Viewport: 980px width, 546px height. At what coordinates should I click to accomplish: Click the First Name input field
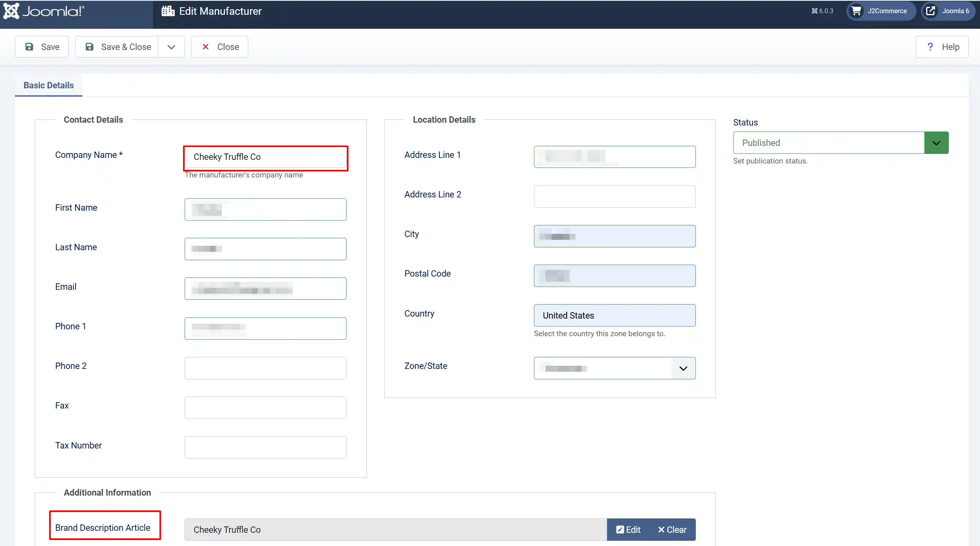(x=265, y=209)
